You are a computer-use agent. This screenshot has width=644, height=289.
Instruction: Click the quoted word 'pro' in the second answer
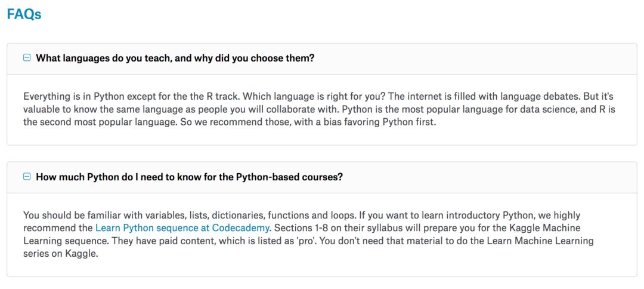[x=255, y=241]
